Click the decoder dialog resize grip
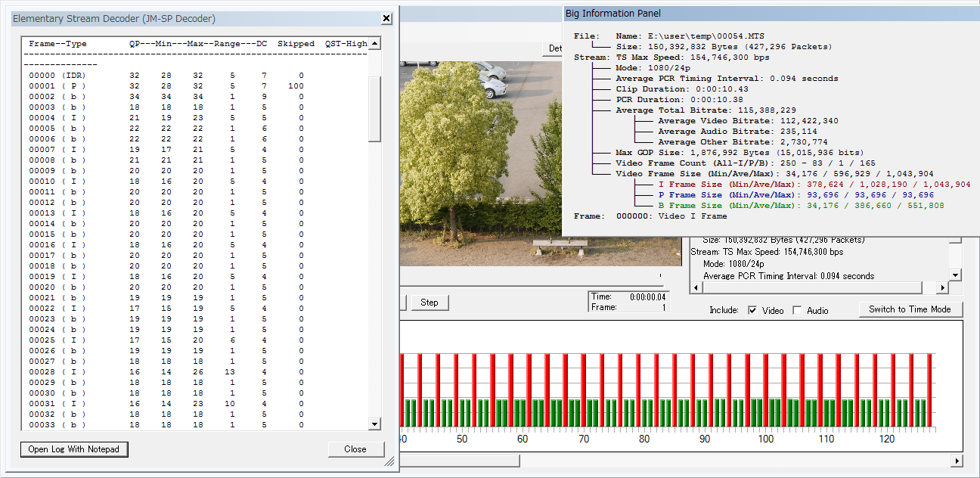Viewport: 980px width, 478px height. click(x=389, y=460)
